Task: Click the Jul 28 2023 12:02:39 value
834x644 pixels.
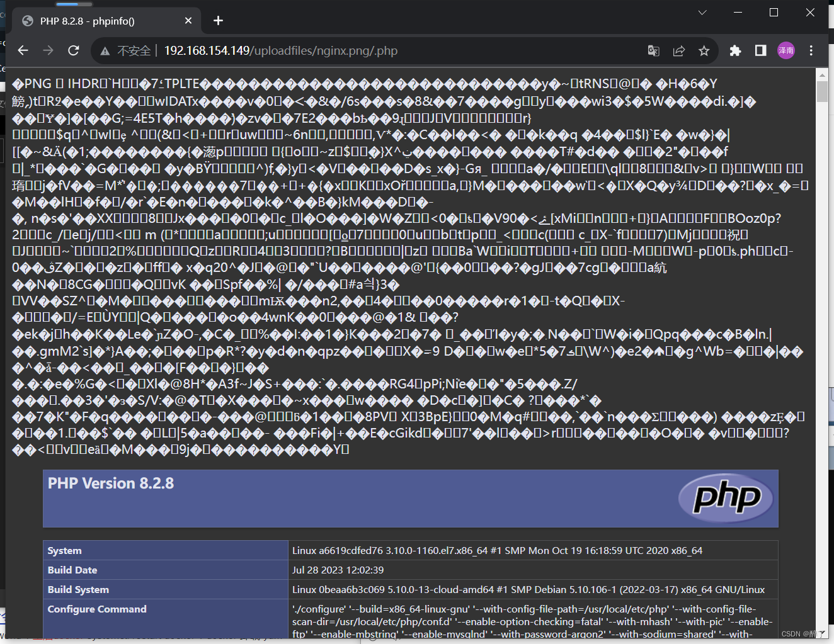Action: coord(338,570)
